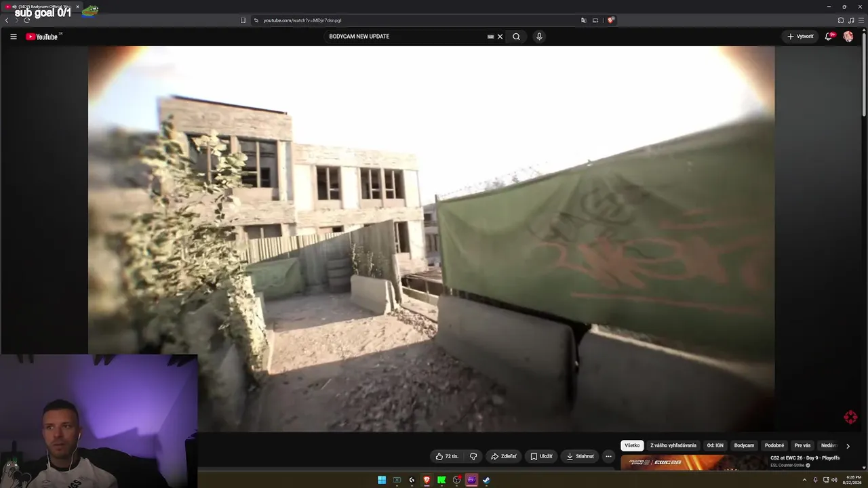
Task: Like the video with 72 tis. thumbs up
Action: (447, 456)
